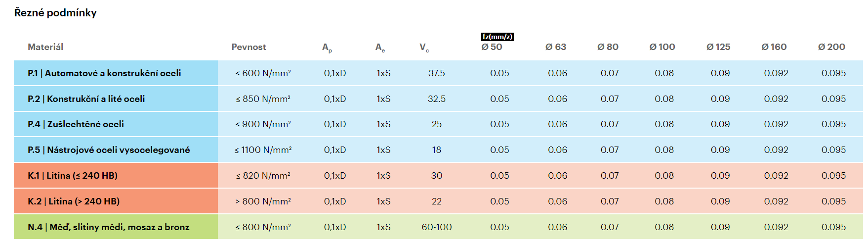The height and width of the screenshot is (248, 868).
Task: Select the Ø 50 diameter column header
Action: click(492, 47)
